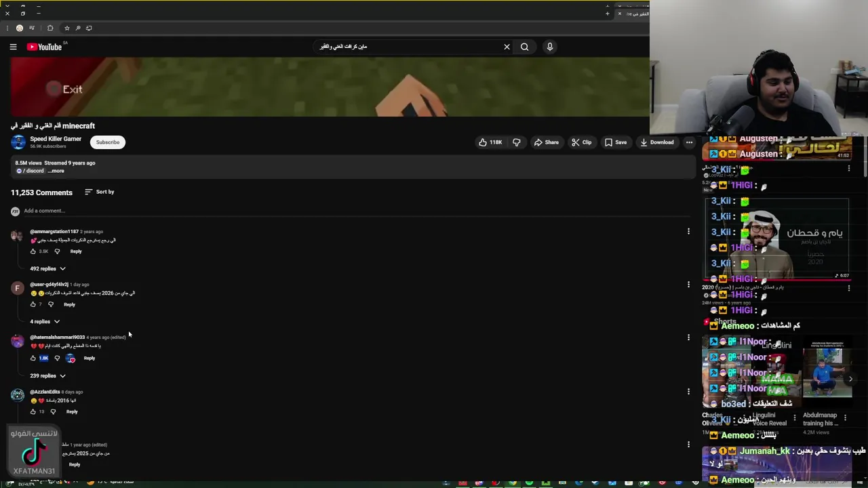Expand 492 replies thread
868x488 pixels.
tap(47, 268)
